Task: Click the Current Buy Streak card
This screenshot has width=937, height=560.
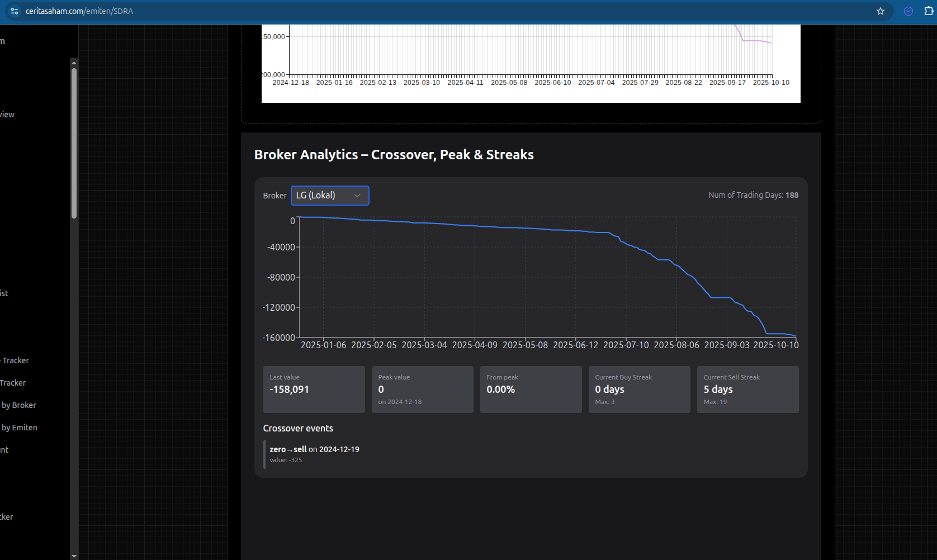Action: [x=639, y=390]
